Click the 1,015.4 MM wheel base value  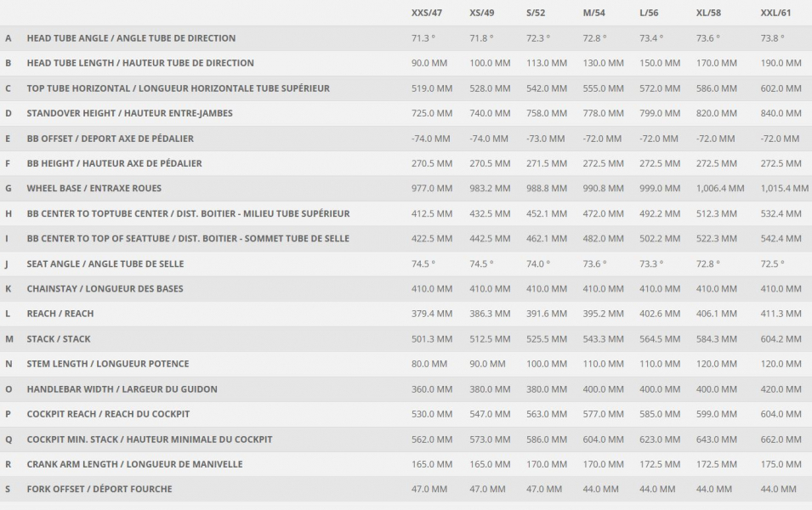(784, 189)
